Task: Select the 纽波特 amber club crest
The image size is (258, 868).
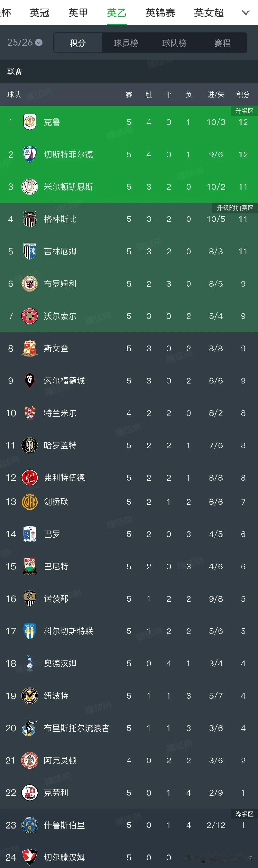Action: click(x=30, y=696)
